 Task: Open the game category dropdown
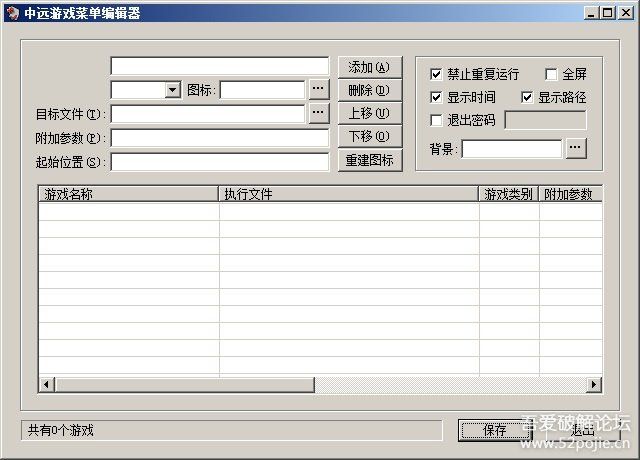tap(172, 90)
